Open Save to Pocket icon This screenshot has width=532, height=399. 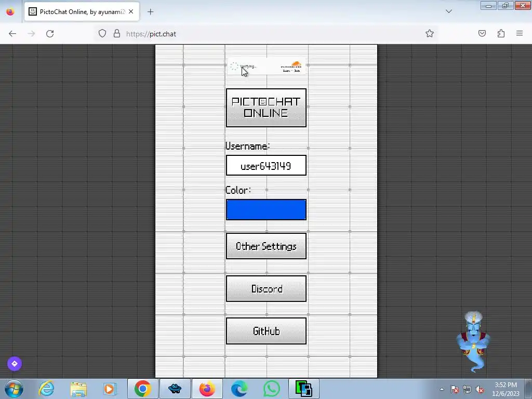tap(482, 33)
